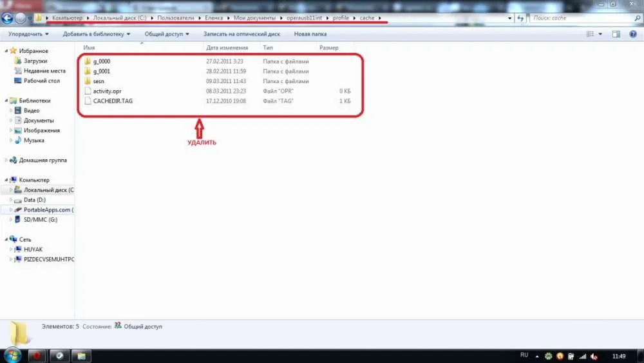Screen dimensions: 644x363
Task: Open the Упорядочить menu
Action: coord(28,34)
